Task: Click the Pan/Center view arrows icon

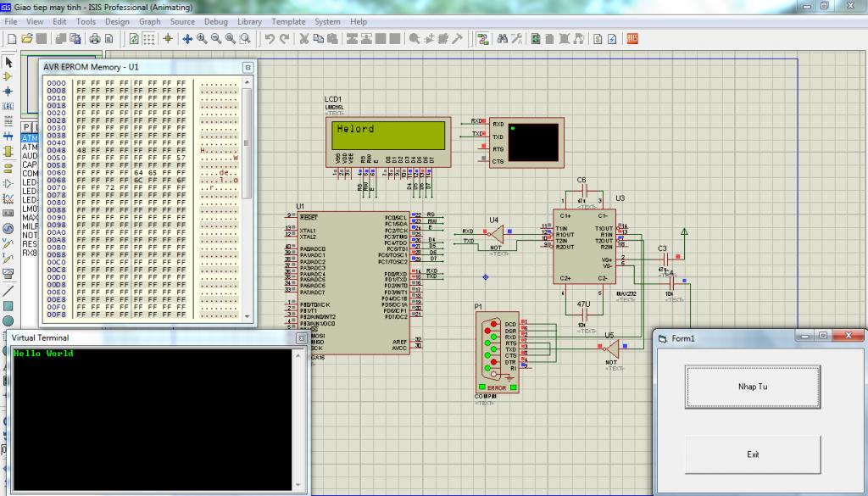Action: 187,38
